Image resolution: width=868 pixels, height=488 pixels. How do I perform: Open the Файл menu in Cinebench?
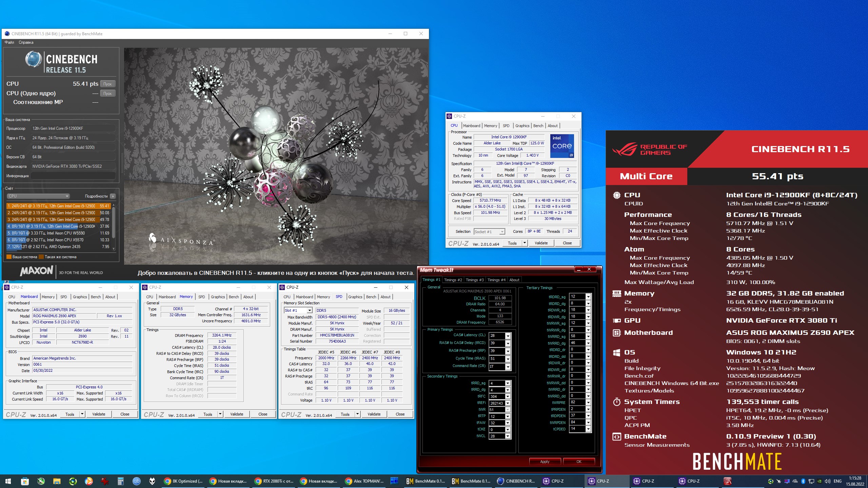click(9, 42)
